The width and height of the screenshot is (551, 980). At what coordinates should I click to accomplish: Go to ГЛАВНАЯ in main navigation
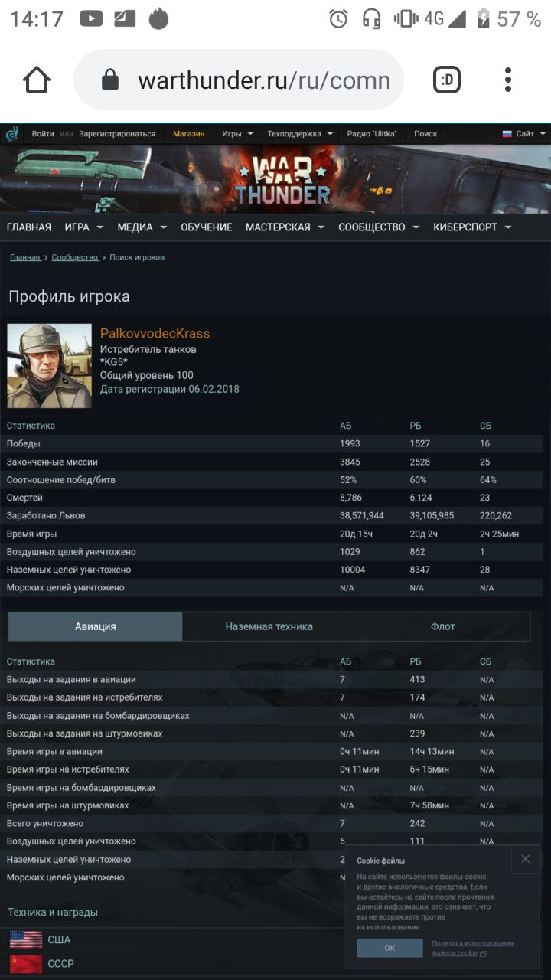[29, 227]
